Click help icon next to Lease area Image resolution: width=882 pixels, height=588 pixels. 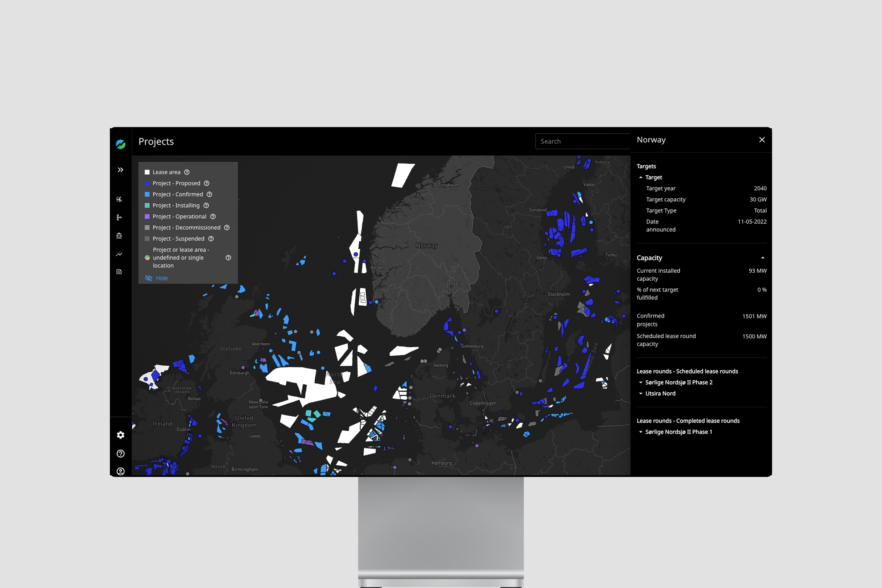pyautogui.click(x=187, y=172)
